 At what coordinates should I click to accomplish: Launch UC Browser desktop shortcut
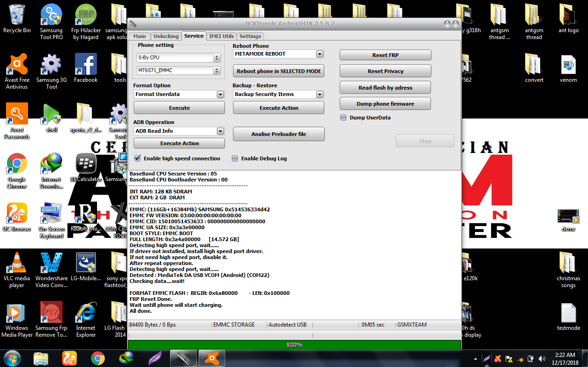[17, 217]
